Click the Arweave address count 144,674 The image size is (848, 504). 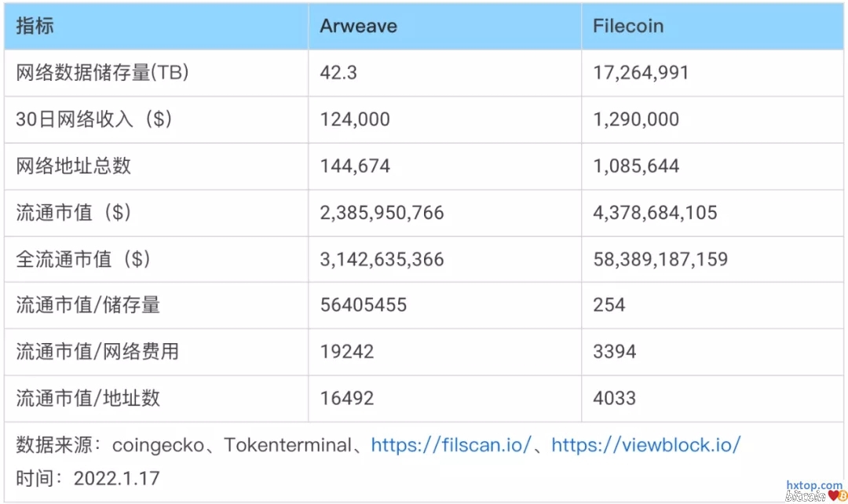tap(355, 166)
